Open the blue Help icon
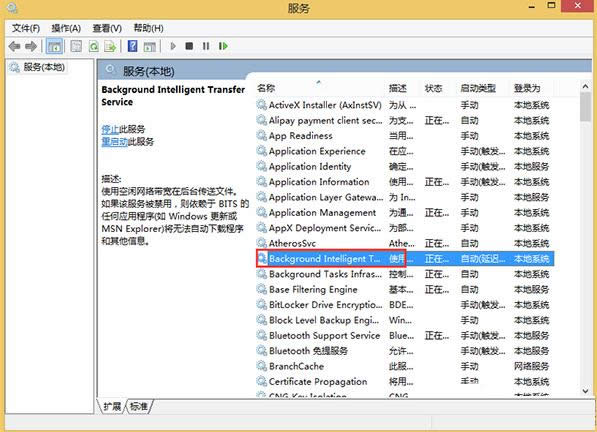 (x=132, y=46)
